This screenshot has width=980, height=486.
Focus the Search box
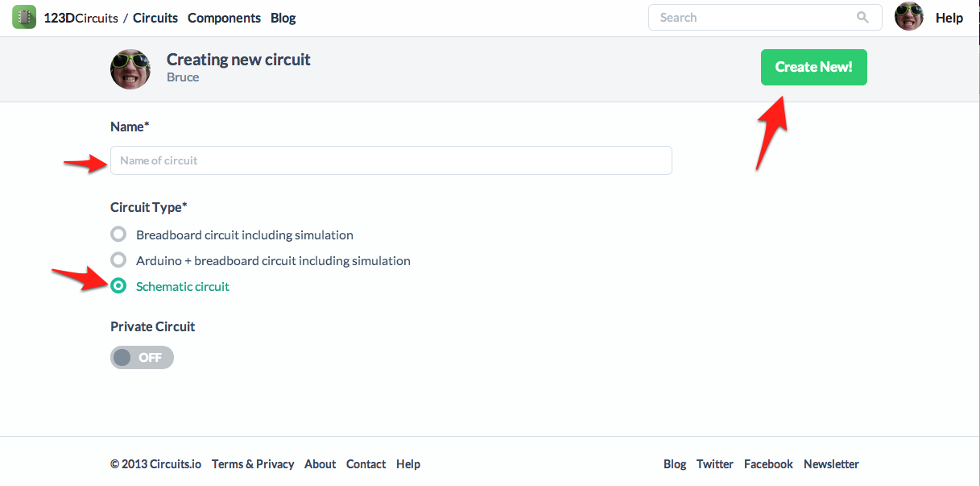753,17
